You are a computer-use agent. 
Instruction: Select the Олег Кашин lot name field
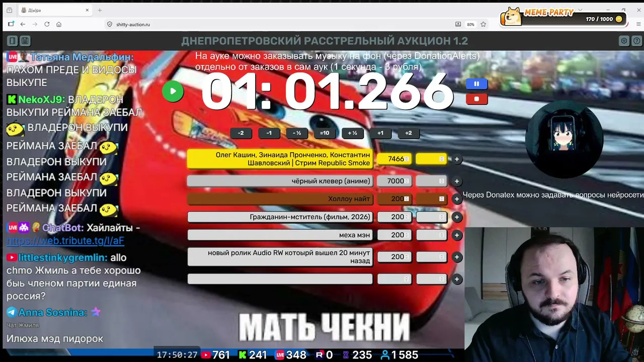[280, 159]
